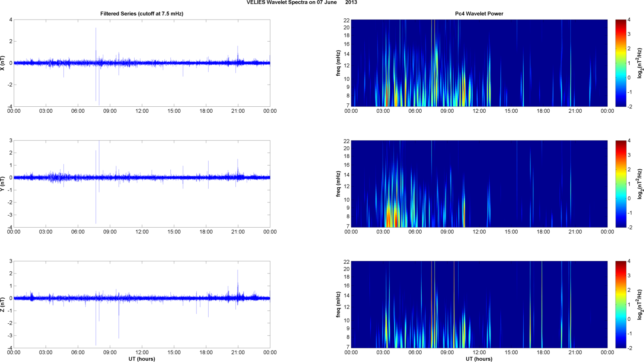The width and height of the screenshot is (644, 362).
Task: Click the log2(nT²/Hz) label of the X colorbar
Action: click(640, 63)
